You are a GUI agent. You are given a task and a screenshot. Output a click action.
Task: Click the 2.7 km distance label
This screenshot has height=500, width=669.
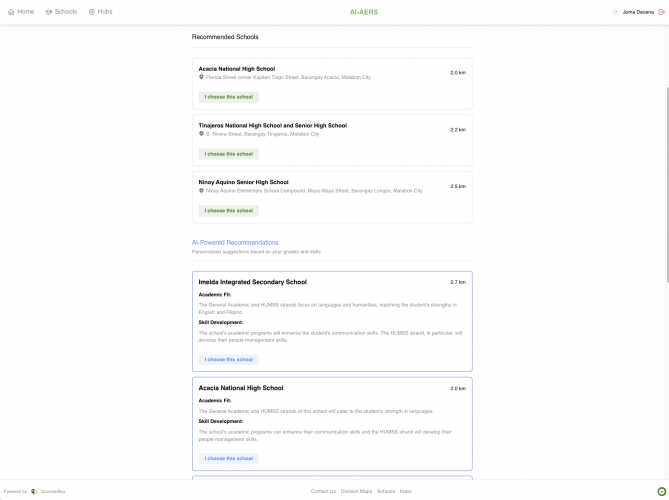tap(458, 282)
